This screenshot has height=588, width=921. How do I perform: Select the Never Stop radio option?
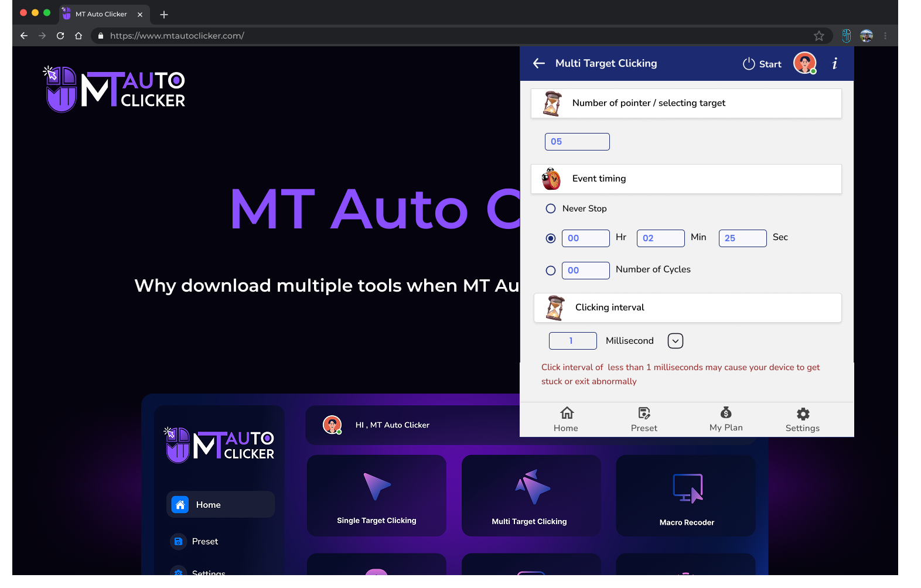[x=551, y=208]
